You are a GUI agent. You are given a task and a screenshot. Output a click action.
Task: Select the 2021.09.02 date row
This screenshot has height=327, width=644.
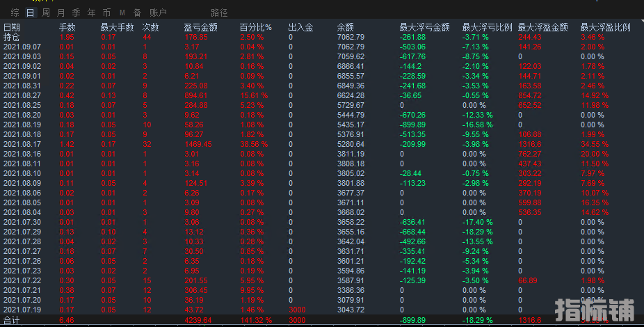pos(22,66)
